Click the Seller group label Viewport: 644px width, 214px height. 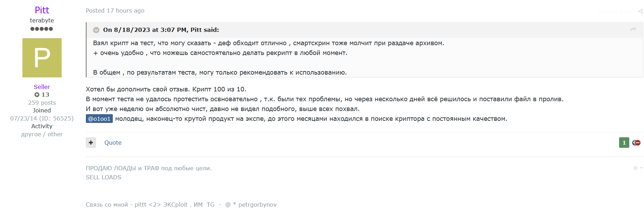click(42, 87)
